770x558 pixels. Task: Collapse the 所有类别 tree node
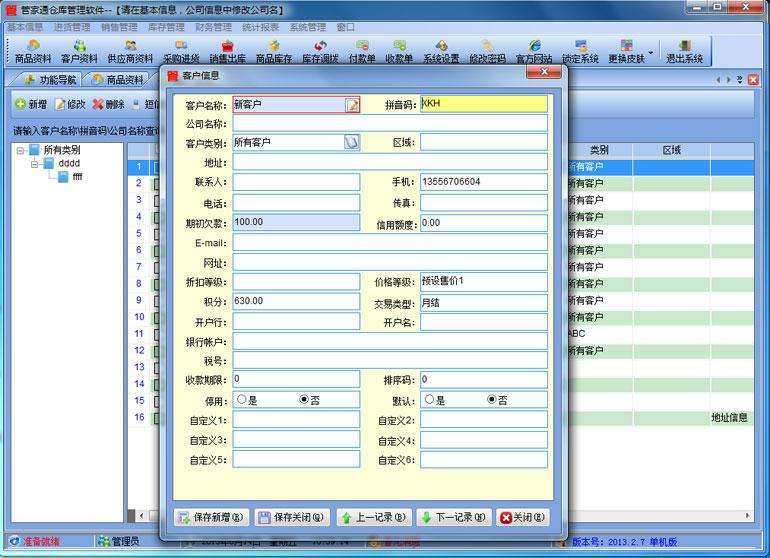(20, 150)
